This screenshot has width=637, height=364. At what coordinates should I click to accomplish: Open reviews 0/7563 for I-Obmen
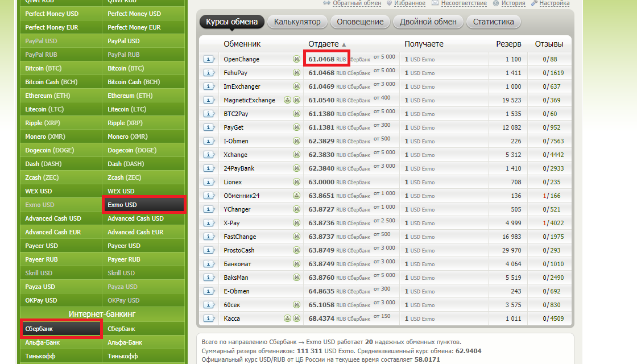point(553,141)
